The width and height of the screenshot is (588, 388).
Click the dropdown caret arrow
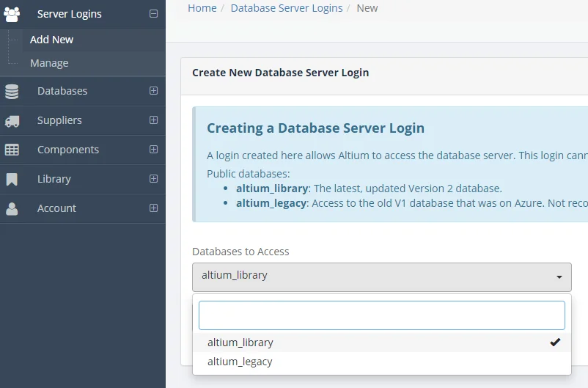(559, 277)
